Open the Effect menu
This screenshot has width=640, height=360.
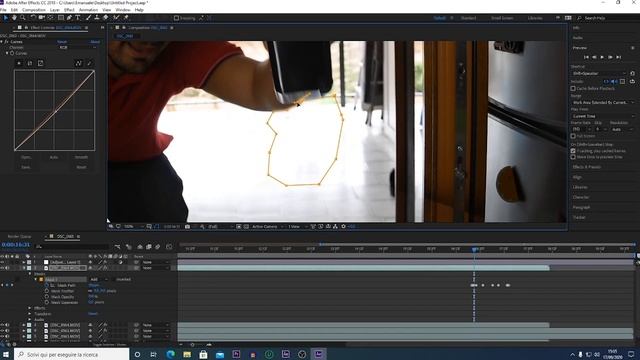[x=69, y=10]
